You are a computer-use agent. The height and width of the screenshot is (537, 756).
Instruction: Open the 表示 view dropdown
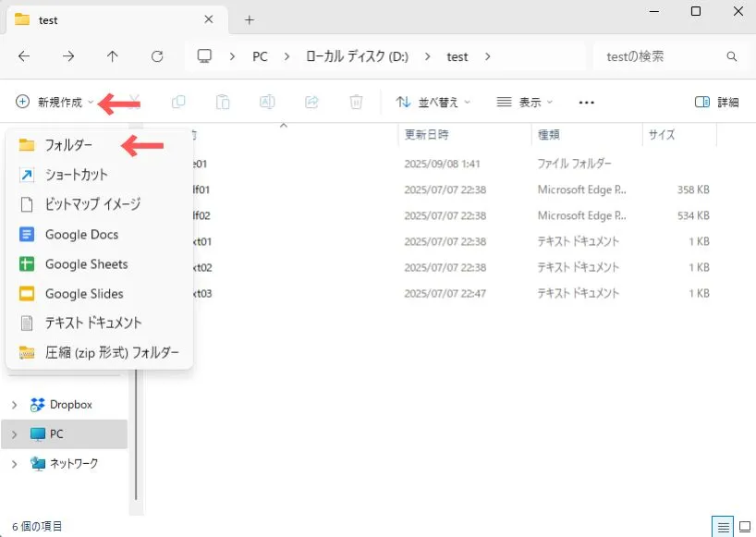pyautogui.click(x=524, y=102)
